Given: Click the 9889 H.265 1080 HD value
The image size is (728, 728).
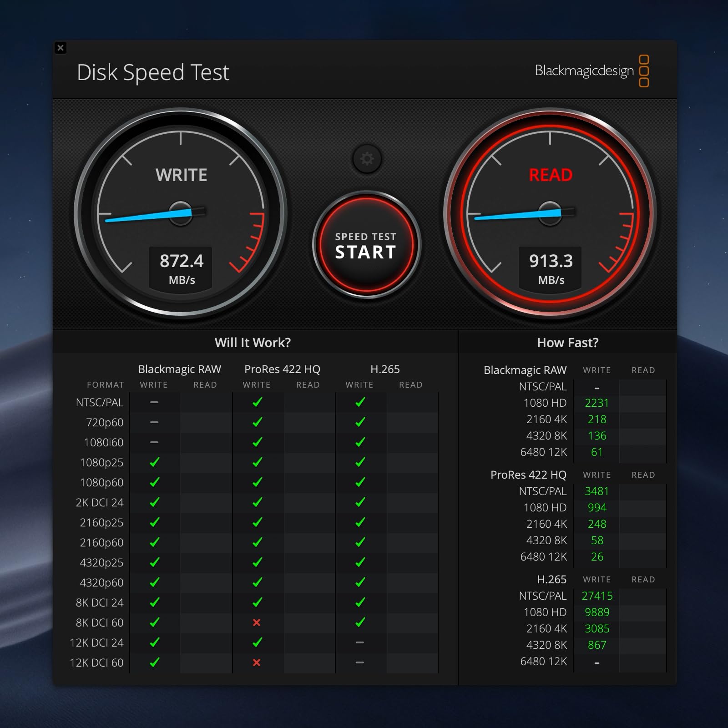Looking at the screenshot, I should (597, 612).
